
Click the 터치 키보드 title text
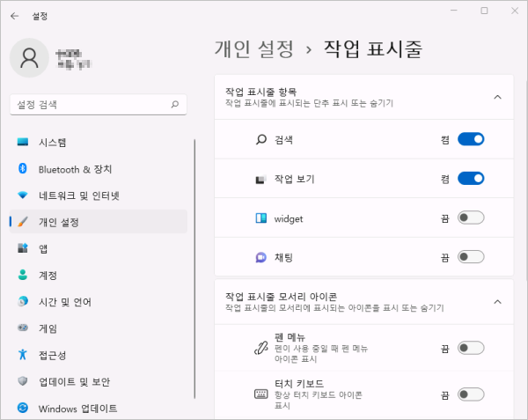click(x=299, y=383)
